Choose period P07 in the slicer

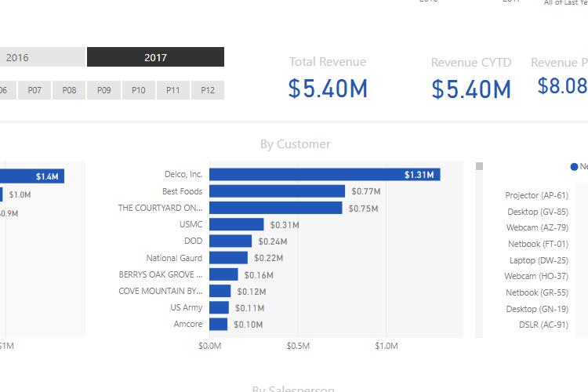[34, 90]
